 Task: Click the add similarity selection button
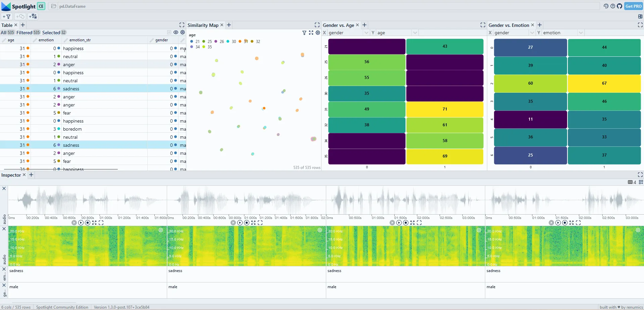click(20, 16)
